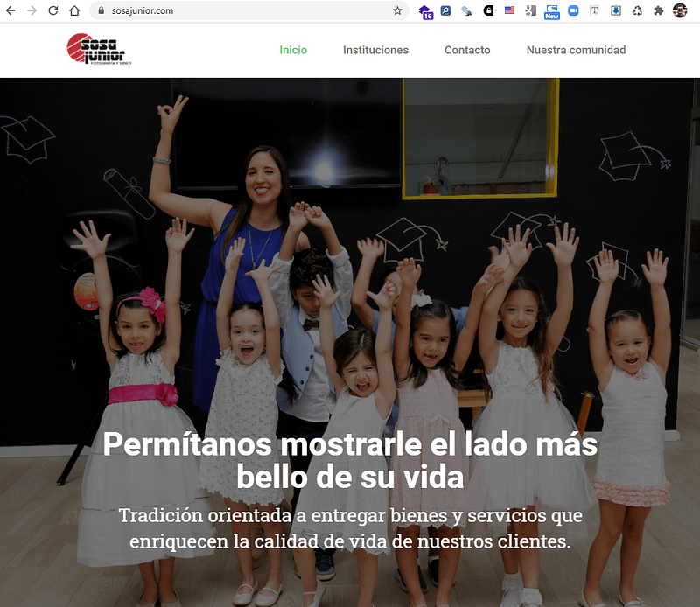Click the US flag extension icon
Image resolution: width=700 pixels, height=607 pixels.
click(x=509, y=10)
